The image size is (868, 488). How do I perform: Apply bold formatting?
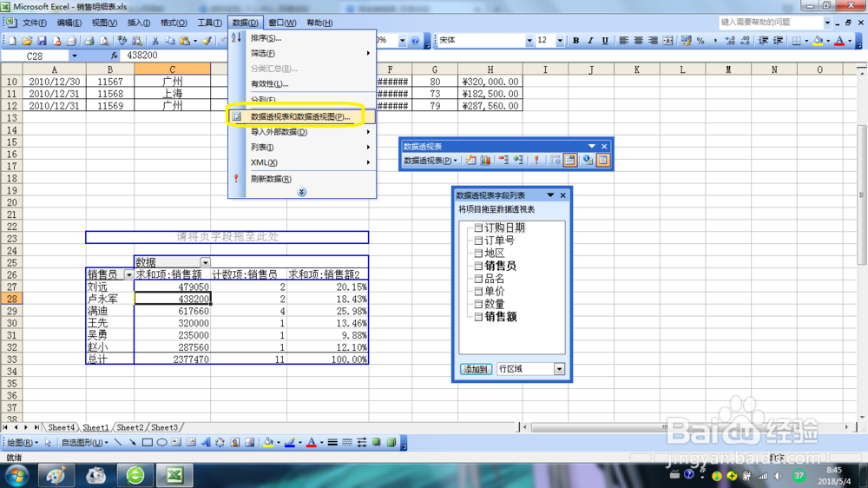[x=575, y=41]
